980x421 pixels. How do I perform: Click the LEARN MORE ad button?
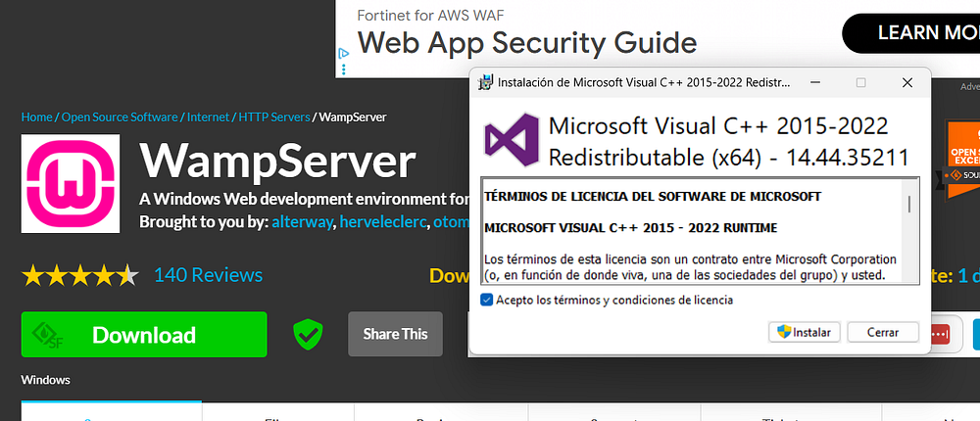click(911, 32)
